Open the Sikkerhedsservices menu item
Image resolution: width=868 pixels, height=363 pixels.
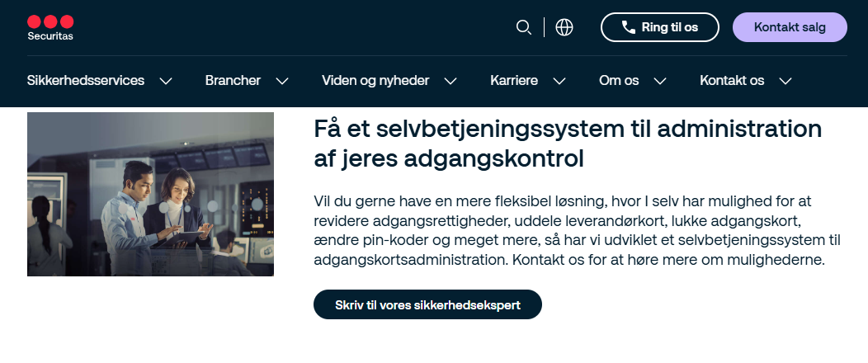pyautogui.click(x=86, y=81)
